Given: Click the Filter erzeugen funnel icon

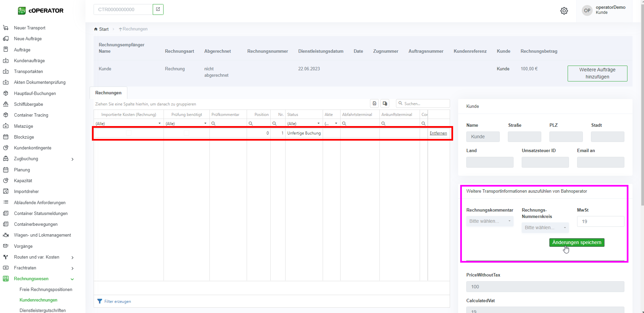Looking at the screenshot, I should tap(100, 301).
